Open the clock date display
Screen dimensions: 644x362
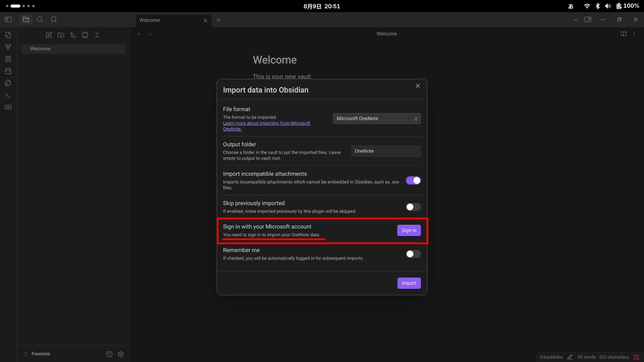pos(322,6)
